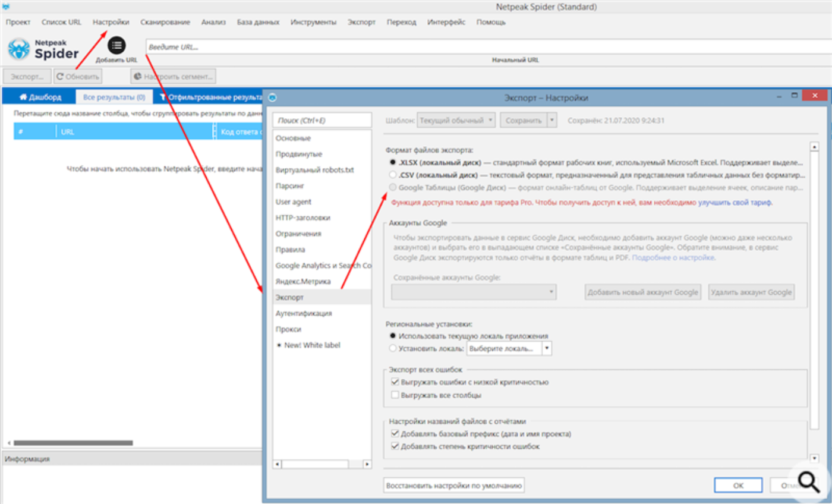Click the Обновить button

click(78, 76)
